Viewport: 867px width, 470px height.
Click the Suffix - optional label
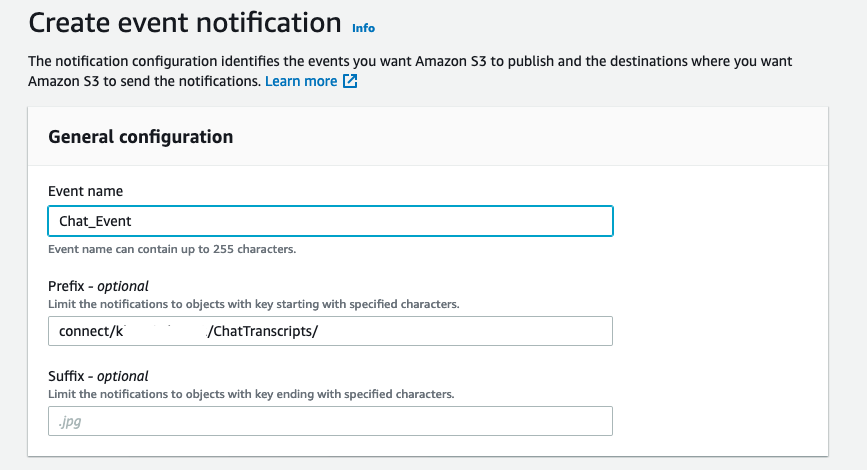pos(98,376)
